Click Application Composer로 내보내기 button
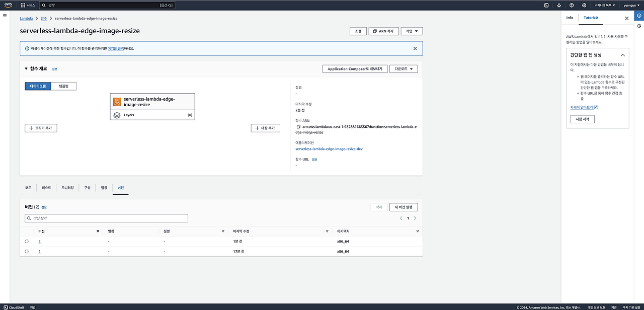 point(355,69)
